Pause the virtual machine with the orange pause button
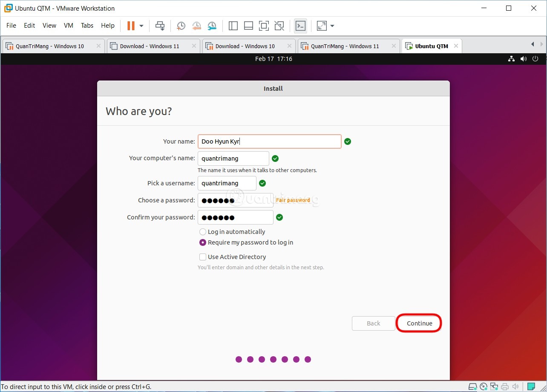 click(x=131, y=26)
